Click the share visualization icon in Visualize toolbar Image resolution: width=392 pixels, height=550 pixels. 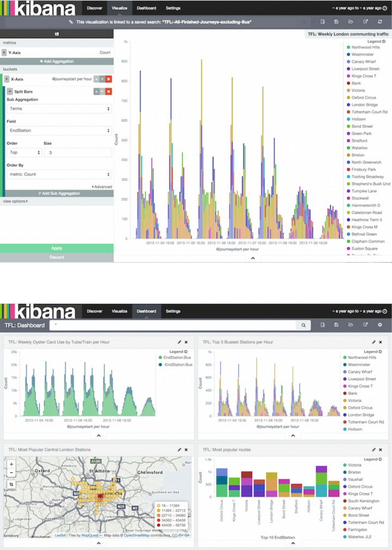point(365,22)
